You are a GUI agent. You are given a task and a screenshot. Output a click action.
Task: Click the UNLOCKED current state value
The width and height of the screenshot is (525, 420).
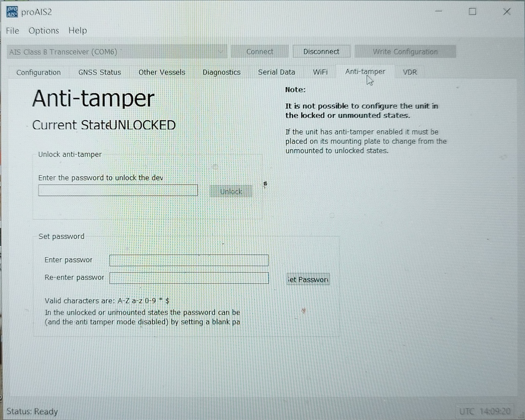[x=143, y=125]
